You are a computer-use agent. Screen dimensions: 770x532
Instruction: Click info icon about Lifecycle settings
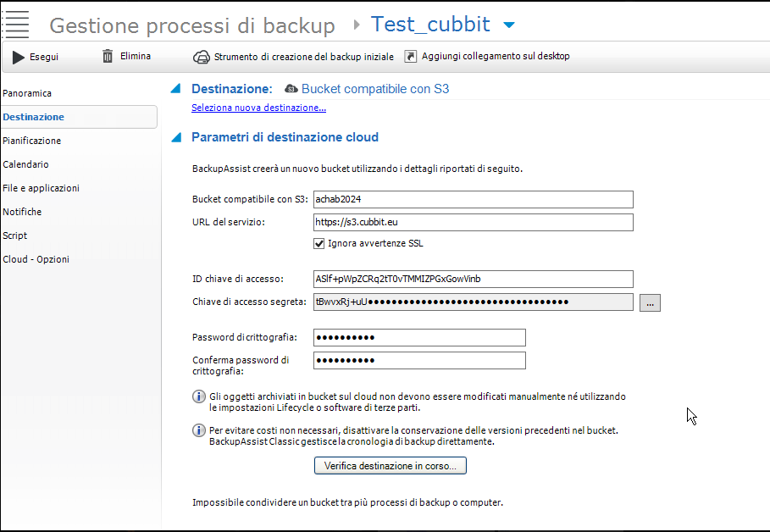199,396
